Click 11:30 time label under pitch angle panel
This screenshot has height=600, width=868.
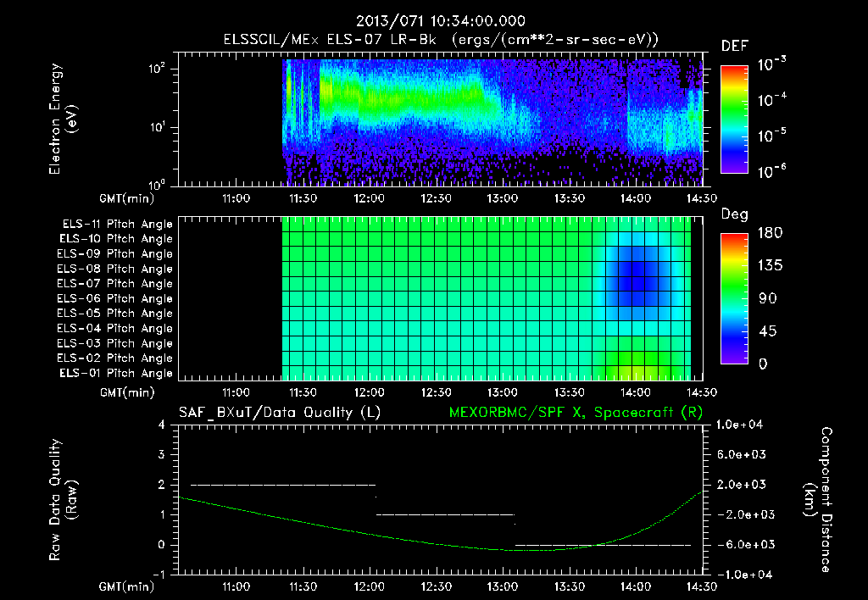point(303,392)
